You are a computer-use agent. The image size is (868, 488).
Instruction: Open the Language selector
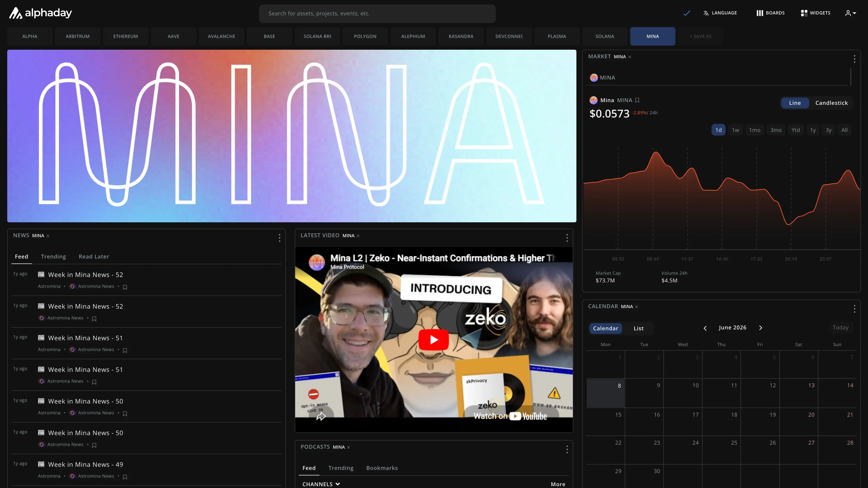(720, 13)
